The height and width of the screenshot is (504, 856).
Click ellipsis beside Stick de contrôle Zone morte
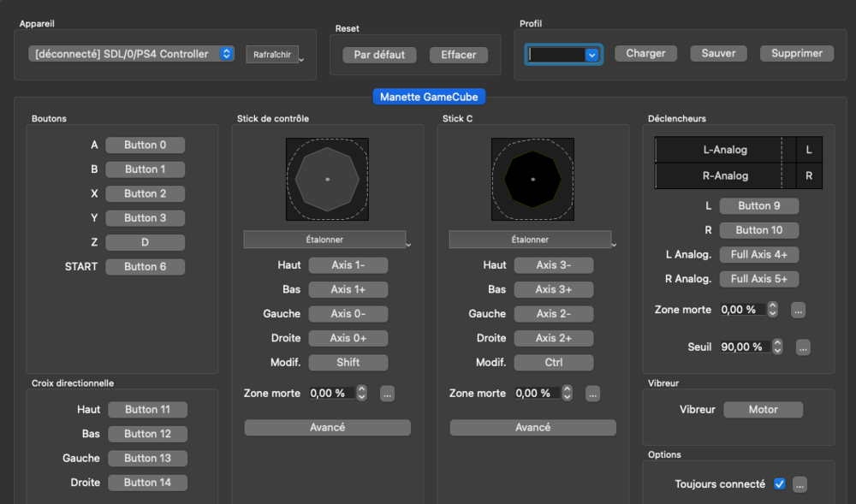pos(387,394)
